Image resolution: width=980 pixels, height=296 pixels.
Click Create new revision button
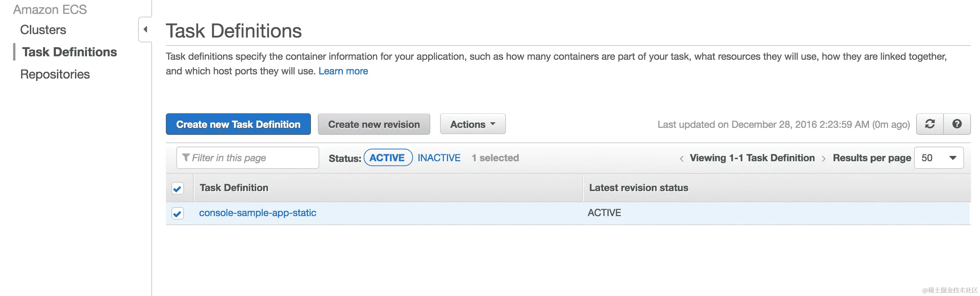[x=374, y=124]
